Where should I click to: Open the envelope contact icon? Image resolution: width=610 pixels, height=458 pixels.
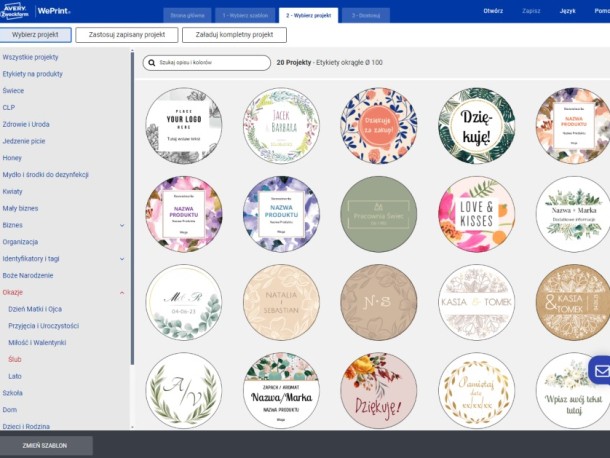click(x=601, y=371)
